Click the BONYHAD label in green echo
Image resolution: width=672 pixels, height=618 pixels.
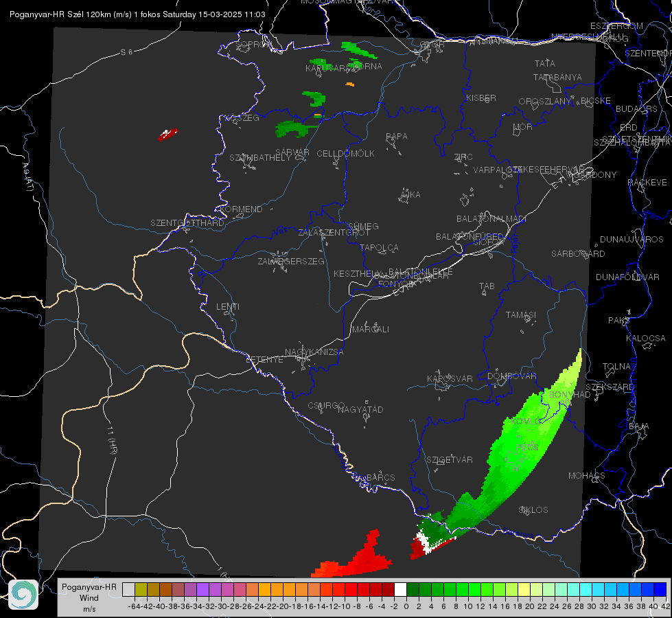(x=570, y=395)
